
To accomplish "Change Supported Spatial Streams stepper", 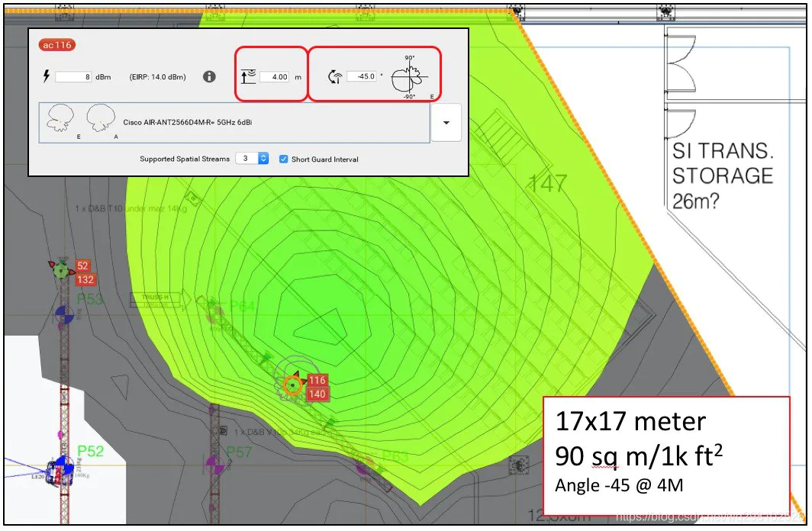I will point(263,159).
